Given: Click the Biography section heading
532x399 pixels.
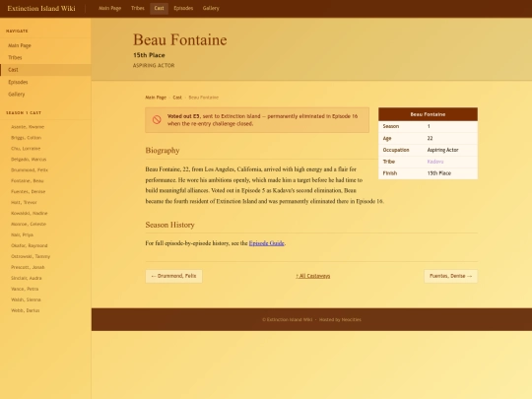Looking at the screenshot, I should pos(163,151).
